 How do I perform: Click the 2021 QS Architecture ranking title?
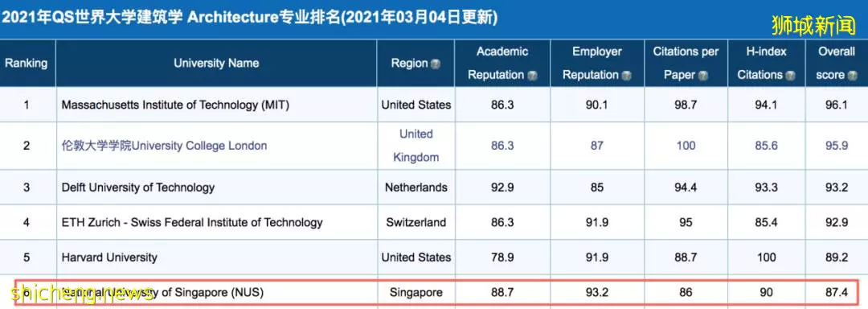tap(250, 17)
